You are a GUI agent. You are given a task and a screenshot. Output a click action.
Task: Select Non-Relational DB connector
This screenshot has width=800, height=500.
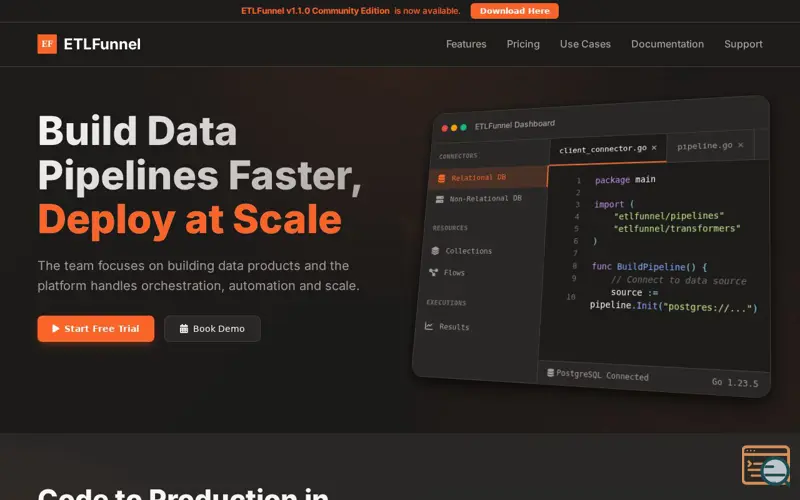click(x=486, y=198)
